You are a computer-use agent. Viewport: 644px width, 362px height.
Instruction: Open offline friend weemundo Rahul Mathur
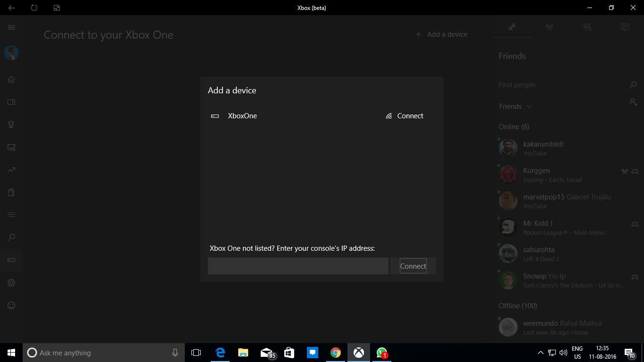click(569, 327)
